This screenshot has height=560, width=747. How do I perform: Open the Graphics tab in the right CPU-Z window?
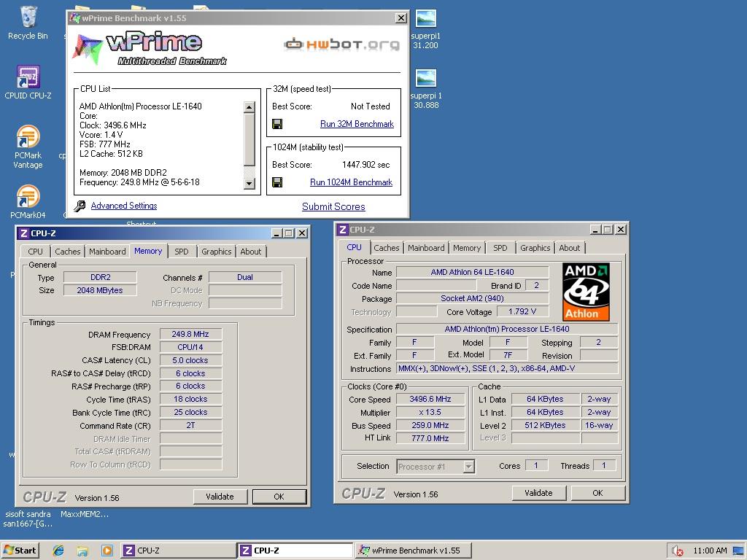tap(535, 248)
